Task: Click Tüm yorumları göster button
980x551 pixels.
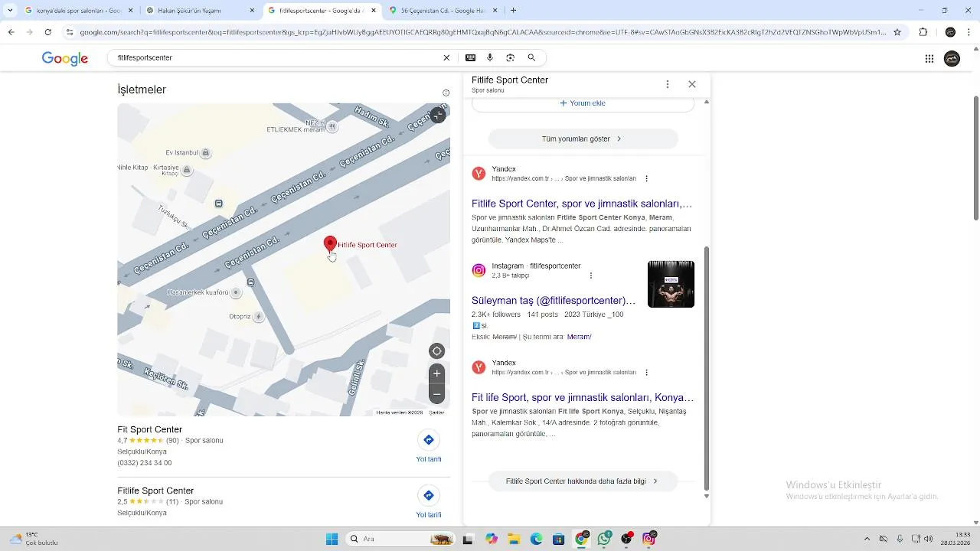Action: click(583, 139)
